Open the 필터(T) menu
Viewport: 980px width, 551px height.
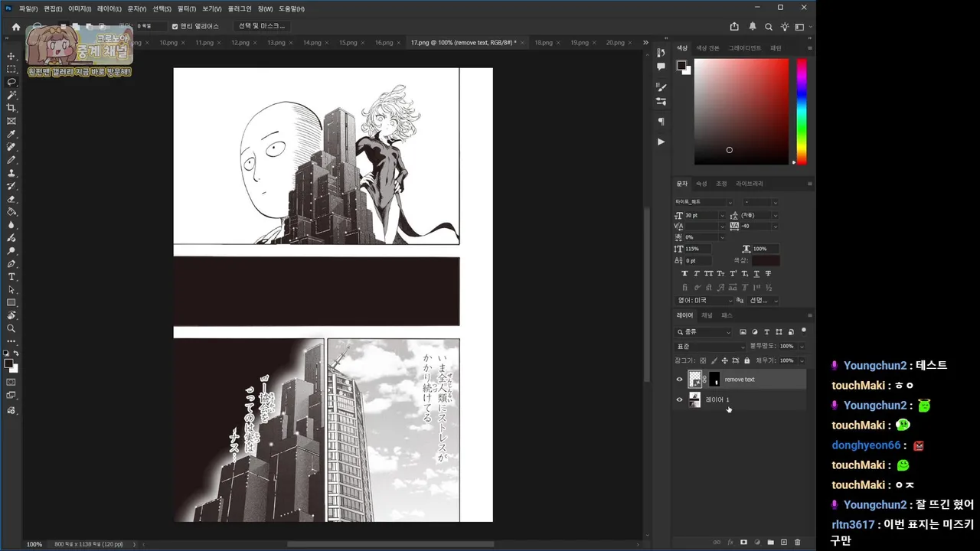[187, 8]
